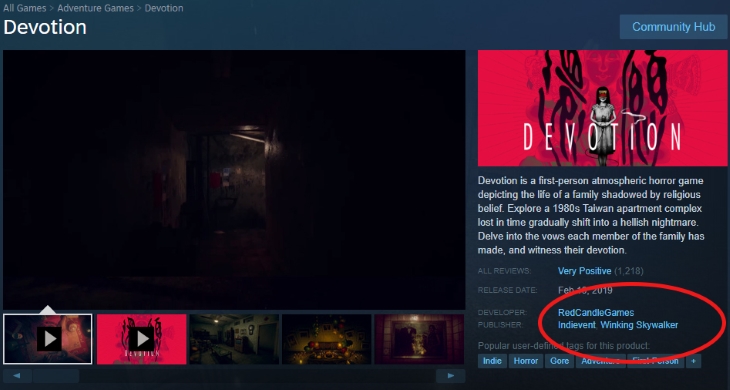Screen dimensions: 730x390
Task: Select the Devotion page title text
Action: pyautogui.click(x=45, y=27)
